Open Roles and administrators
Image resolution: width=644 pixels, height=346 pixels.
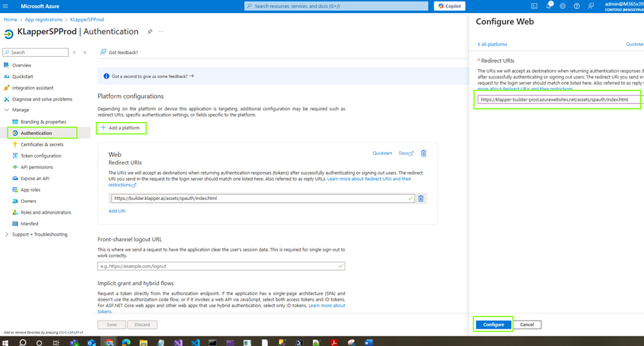46,212
